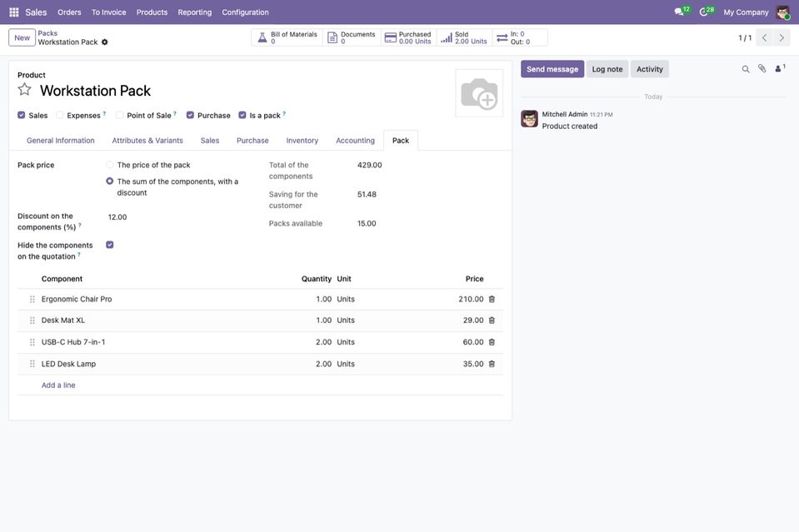This screenshot has height=532, width=799.
Task: Switch to the Attributes & Variants tab
Action: pos(147,141)
